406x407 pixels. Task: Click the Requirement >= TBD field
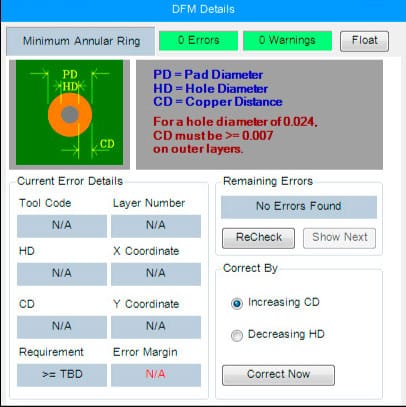tap(62, 375)
